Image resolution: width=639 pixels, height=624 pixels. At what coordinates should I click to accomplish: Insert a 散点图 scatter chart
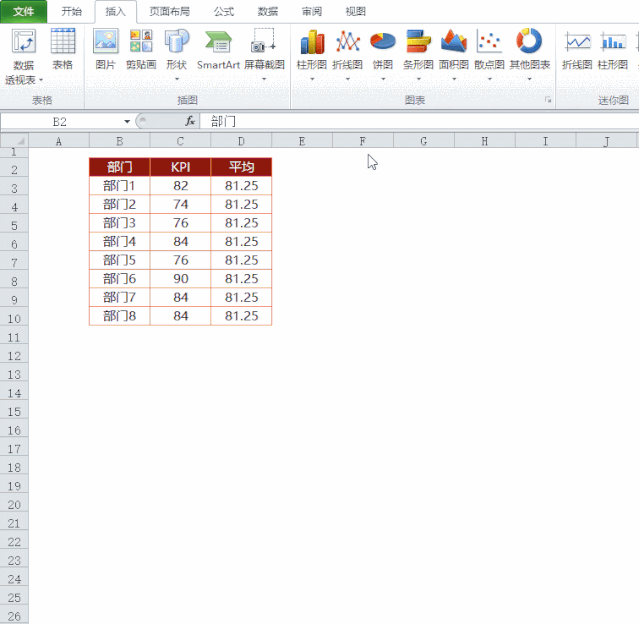(x=489, y=42)
